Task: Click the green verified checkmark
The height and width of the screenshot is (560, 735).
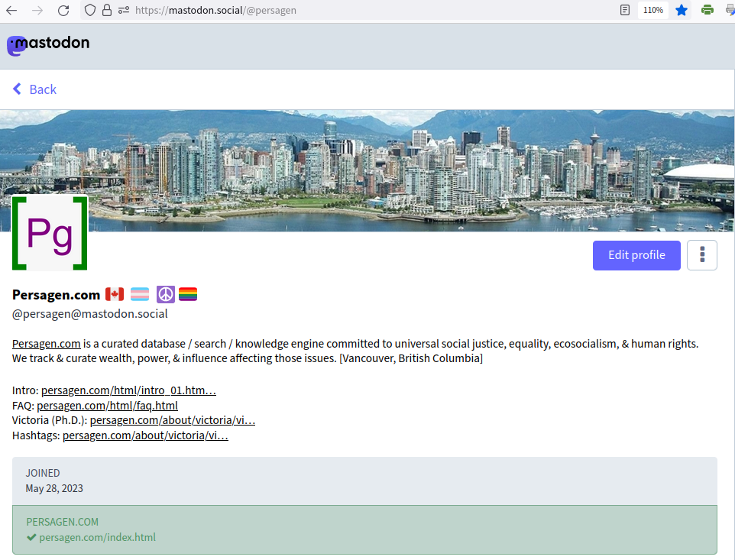Action: [x=31, y=538]
